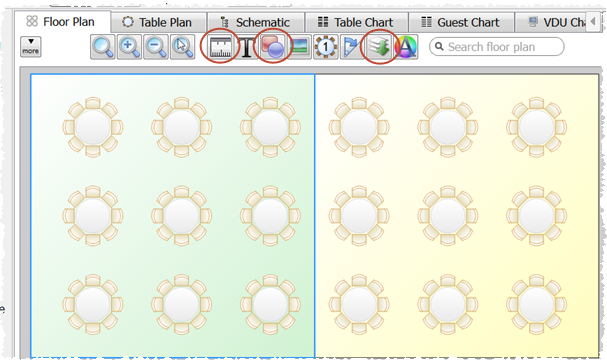Select the top-right round table in yellow zone
Screen dimensions: 607x364
pos(537,127)
